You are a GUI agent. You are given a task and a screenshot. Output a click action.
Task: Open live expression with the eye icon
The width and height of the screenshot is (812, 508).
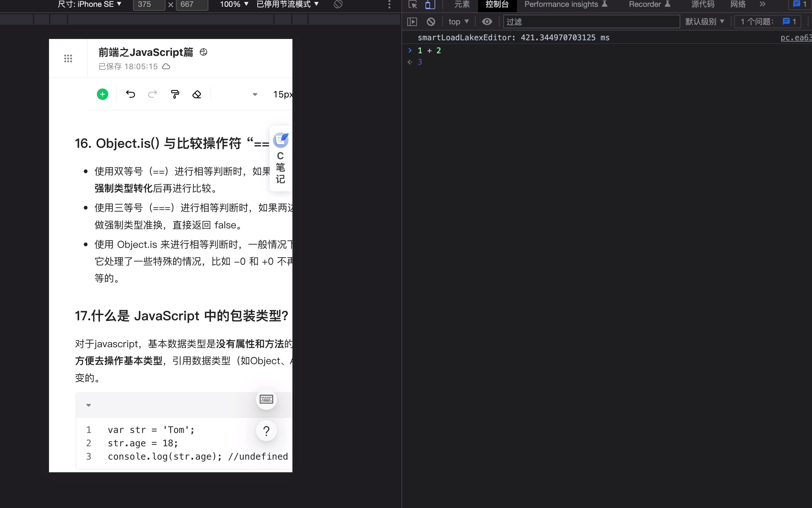487,21
